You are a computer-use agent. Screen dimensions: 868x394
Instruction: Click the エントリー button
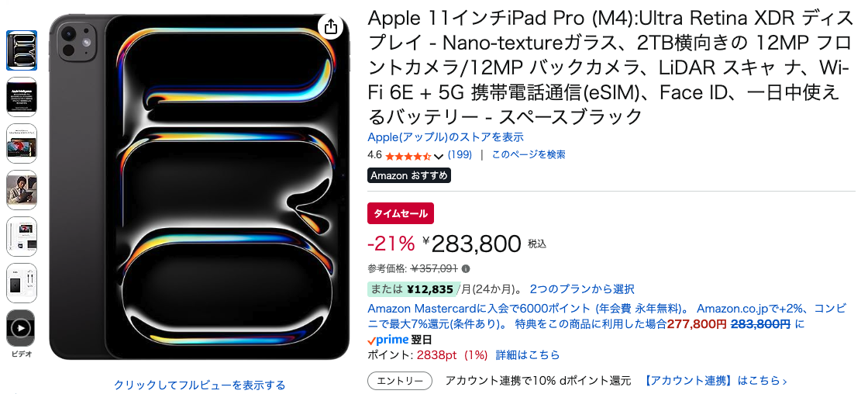[400, 381]
